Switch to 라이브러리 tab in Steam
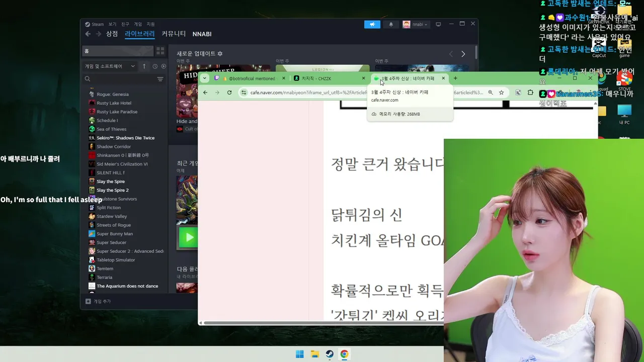Image resolution: width=644 pixels, height=362 pixels. (140, 34)
